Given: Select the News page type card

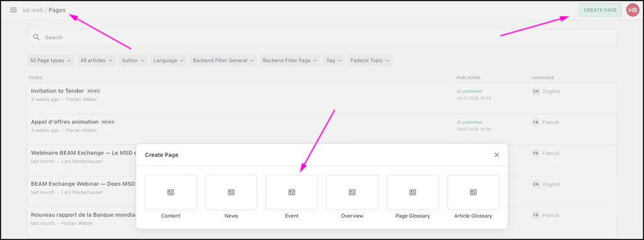Looking at the screenshot, I should 231,192.
